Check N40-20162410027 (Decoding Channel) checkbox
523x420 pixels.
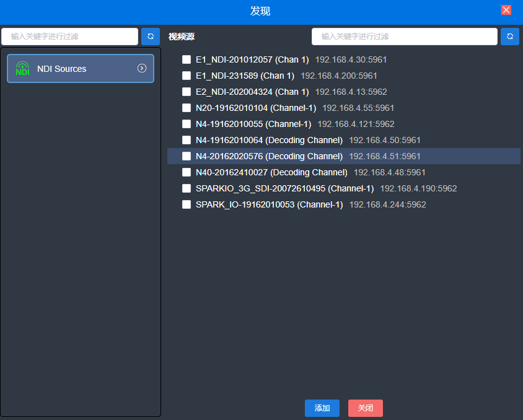[187, 172]
